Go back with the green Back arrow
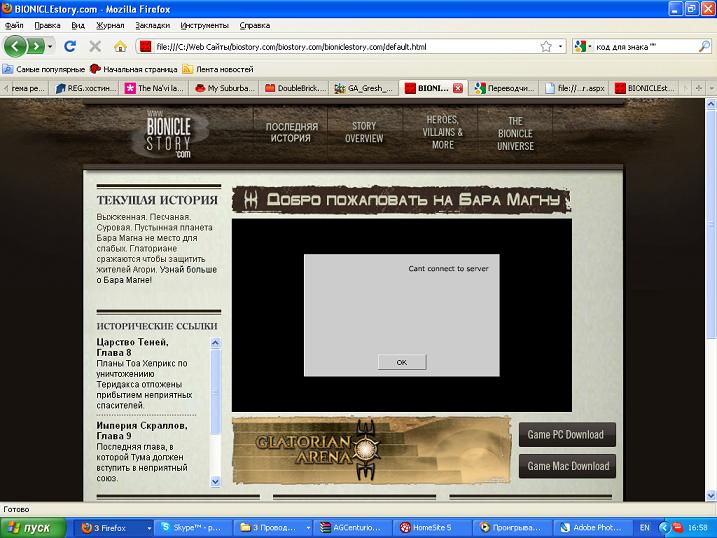 pos(15,46)
